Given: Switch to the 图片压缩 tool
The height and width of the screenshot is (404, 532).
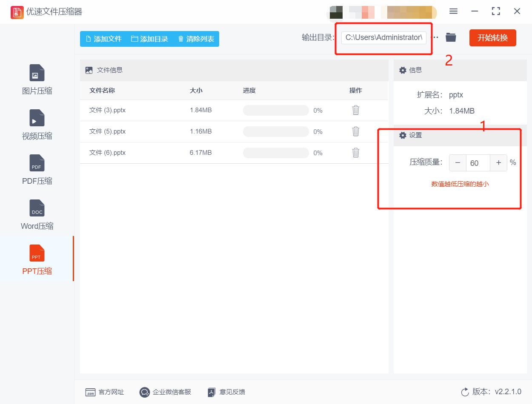Looking at the screenshot, I should 37,80.
